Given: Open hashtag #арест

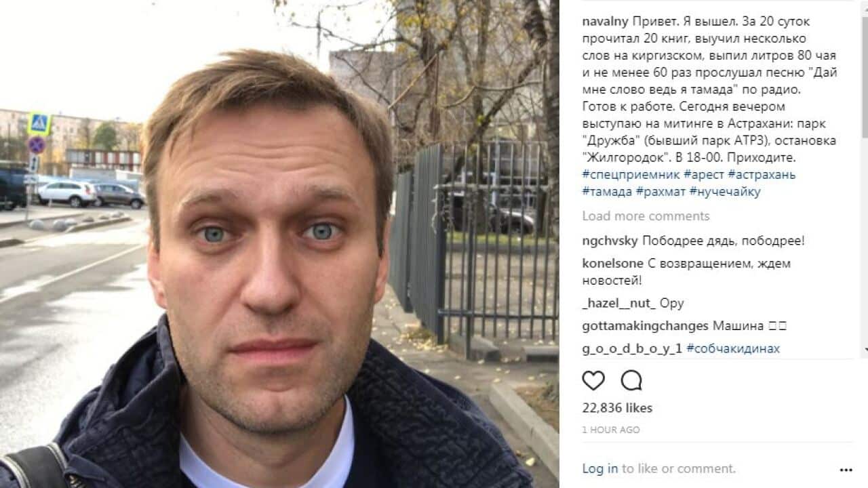Looking at the screenshot, I should (704, 175).
